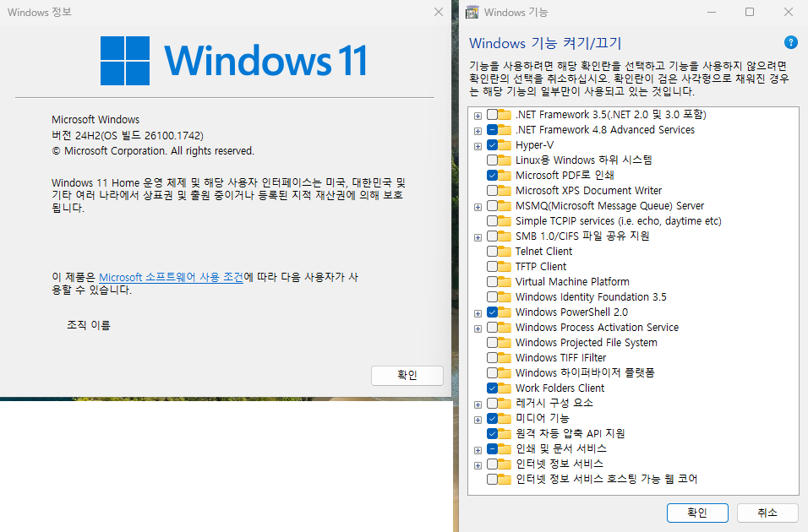The image size is (808, 532).
Task: Expand MSMQ Server tree node
Action: tap(478, 207)
